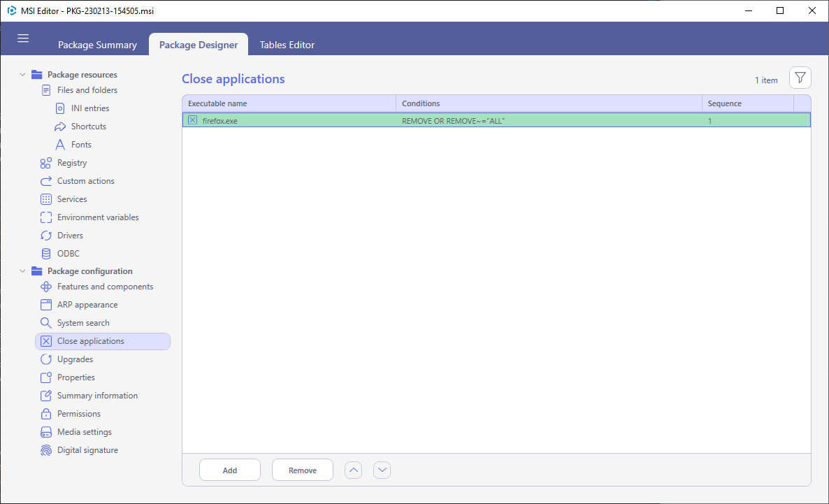
Task: Go to Digital signature
Action: [x=88, y=450]
